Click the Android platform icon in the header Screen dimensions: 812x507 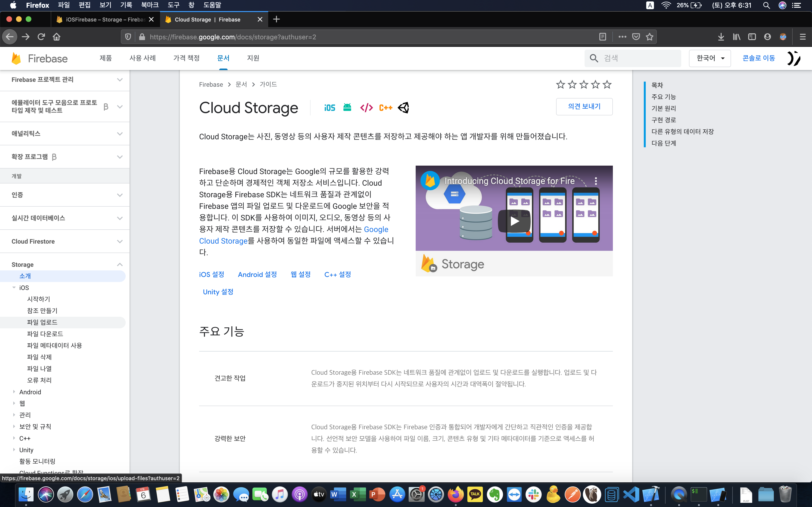click(x=347, y=108)
